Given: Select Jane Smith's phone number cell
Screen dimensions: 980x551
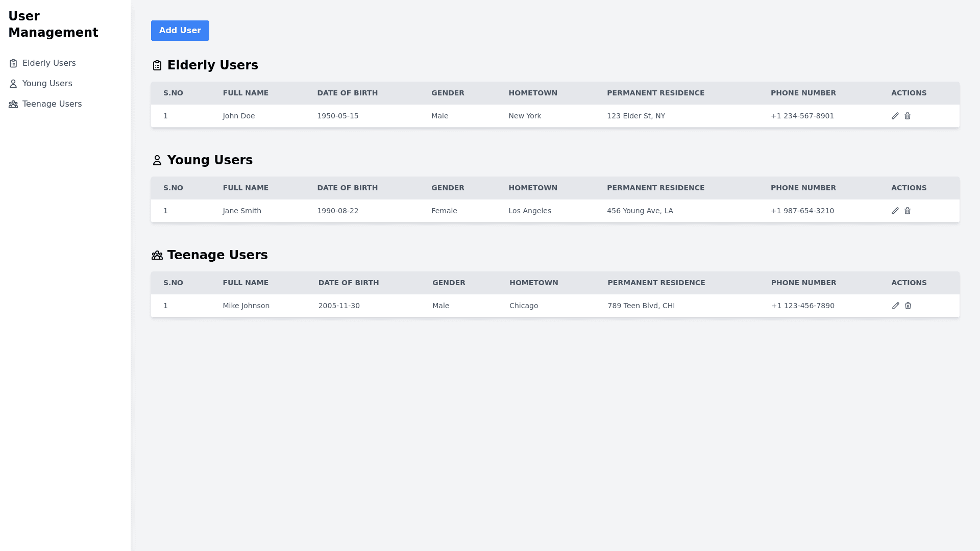Looking at the screenshot, I should [x=802, y=211].
